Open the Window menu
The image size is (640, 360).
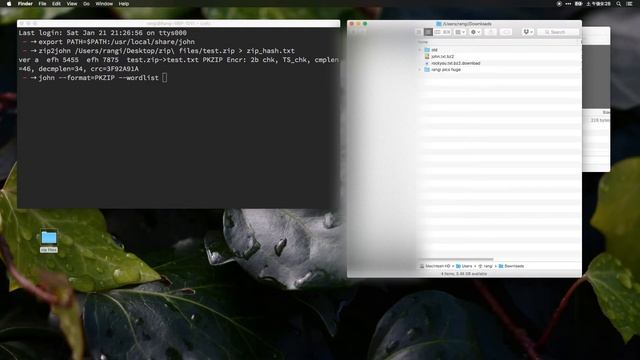[104, 4]
